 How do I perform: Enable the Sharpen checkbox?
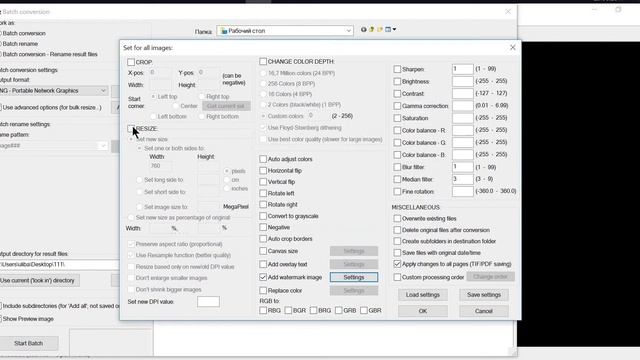pos(397,69)
